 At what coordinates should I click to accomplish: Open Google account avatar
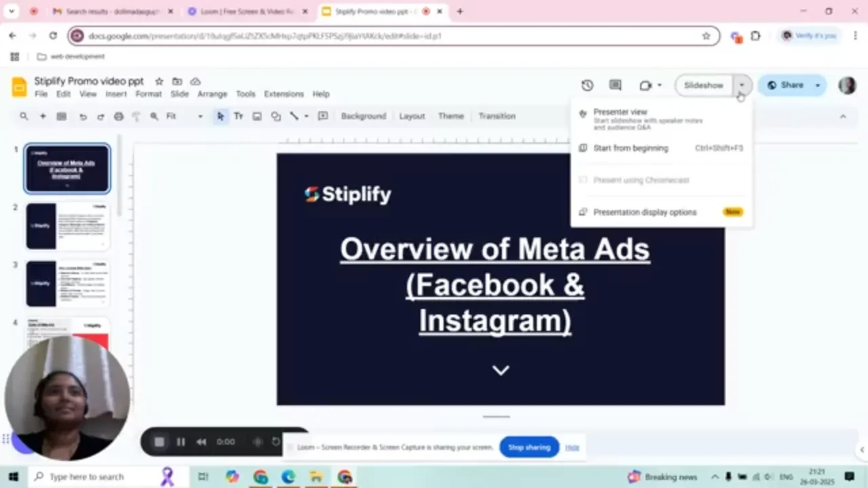[847, 85]
